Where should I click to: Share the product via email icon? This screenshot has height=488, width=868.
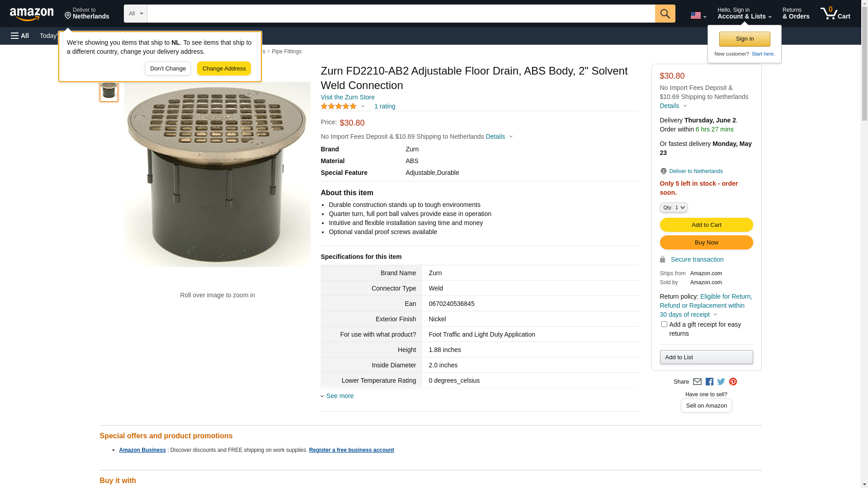(697, 382)
